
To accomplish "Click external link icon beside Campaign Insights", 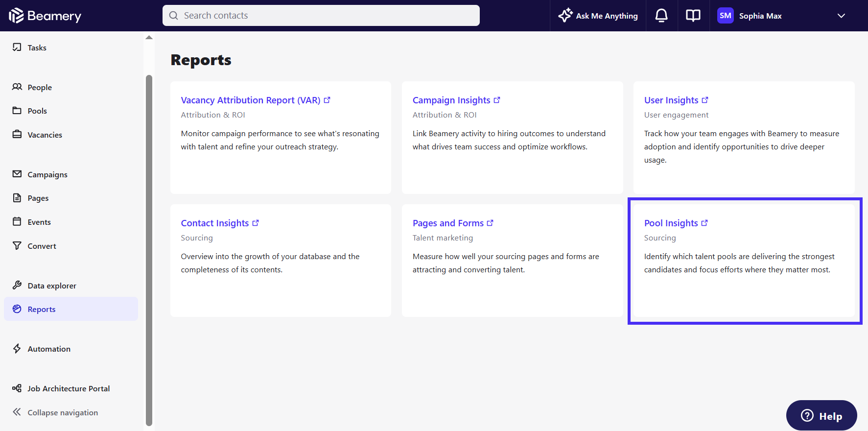I will [x=497, y=100].
